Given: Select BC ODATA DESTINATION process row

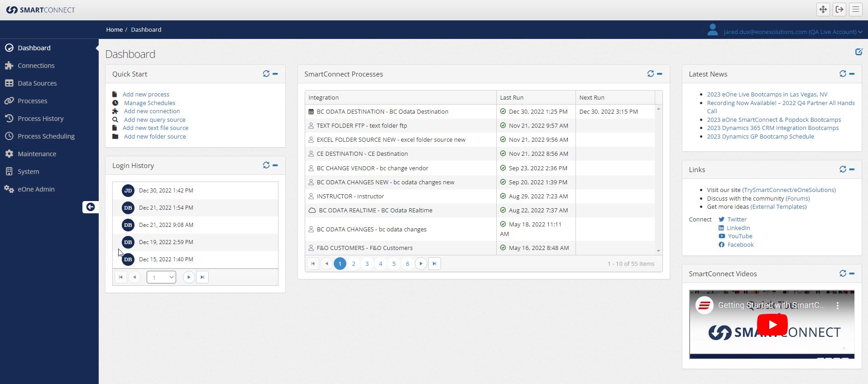Looking at the screenshot, I should click(x=480, y=111).
